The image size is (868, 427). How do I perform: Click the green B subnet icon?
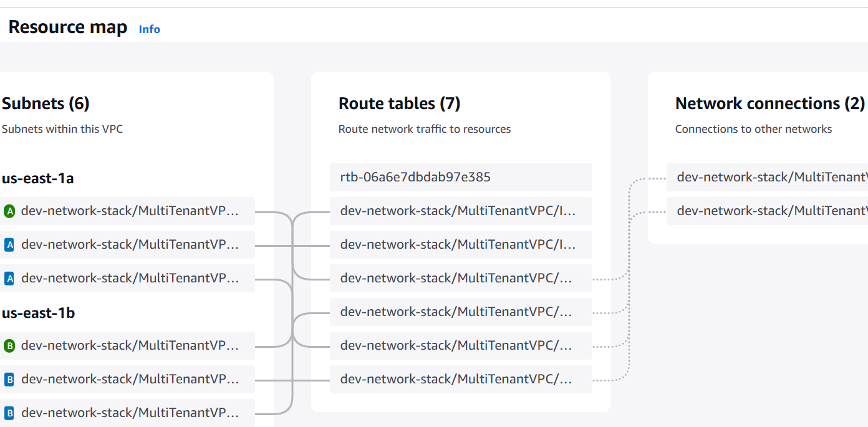[x=9, y=346]
